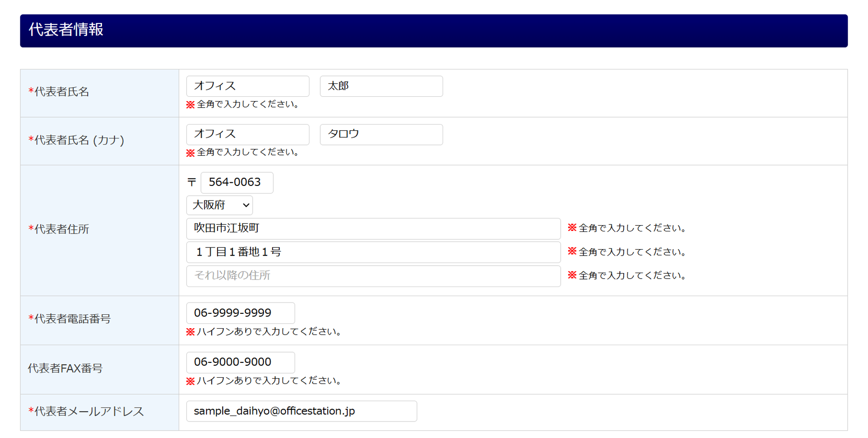Click the city address field "吹田市江坂町"
Image resolution: width=868 pixels, height=438 pixels.
click(373, 228)
